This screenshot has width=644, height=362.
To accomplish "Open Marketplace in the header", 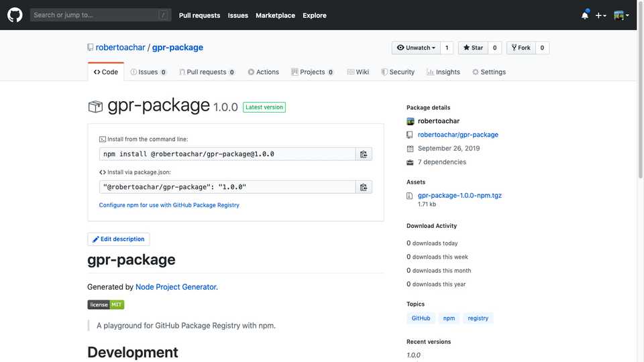I will click(x=275, y=15).
